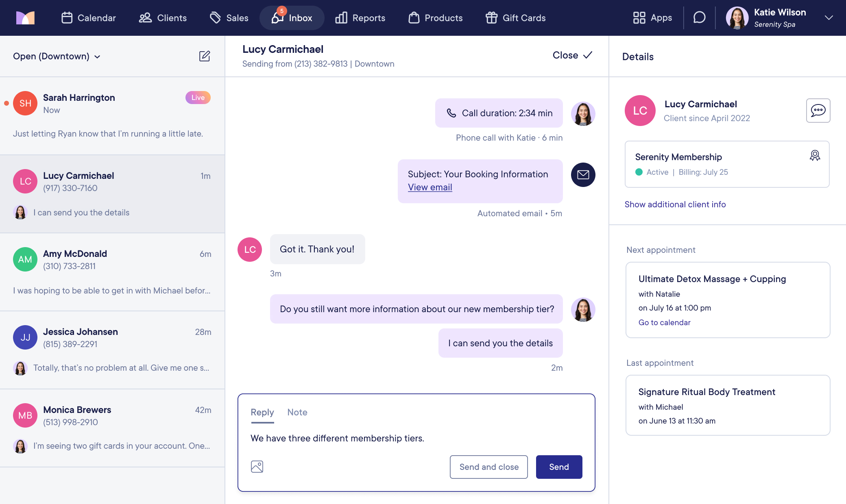
Task: Click the Serenity Membership badge icon
Action: (x=815, y=156)
